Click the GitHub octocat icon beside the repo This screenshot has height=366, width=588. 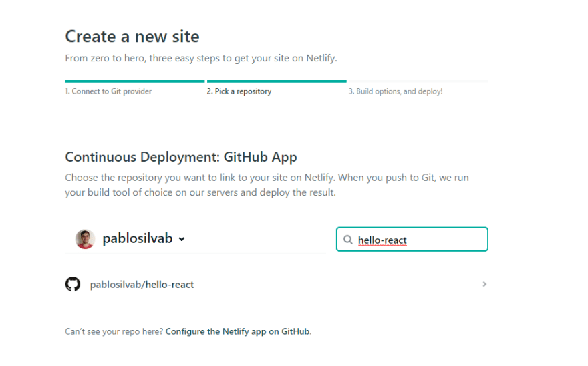73,284
